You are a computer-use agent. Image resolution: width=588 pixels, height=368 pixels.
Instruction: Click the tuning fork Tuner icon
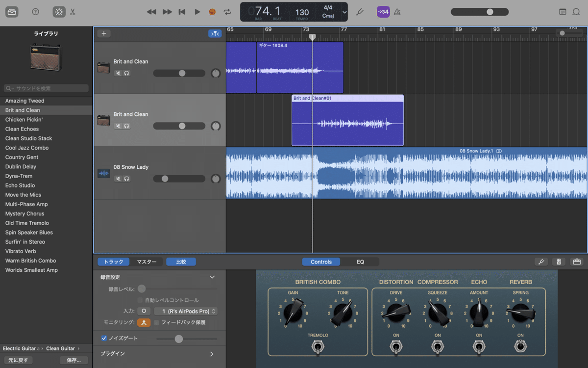point(360,12)
